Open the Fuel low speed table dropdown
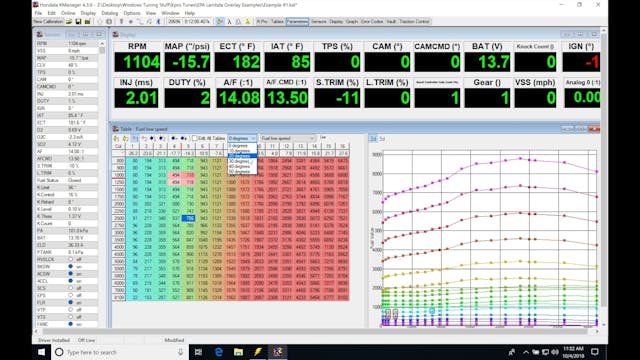Image resolution: width=640 pixels, height=360 pixels. coord(288,139)
